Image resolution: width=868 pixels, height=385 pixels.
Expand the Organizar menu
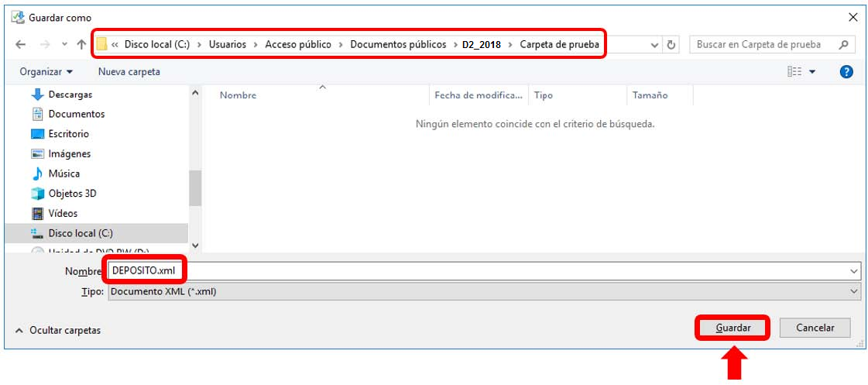(x=46, y=71)
